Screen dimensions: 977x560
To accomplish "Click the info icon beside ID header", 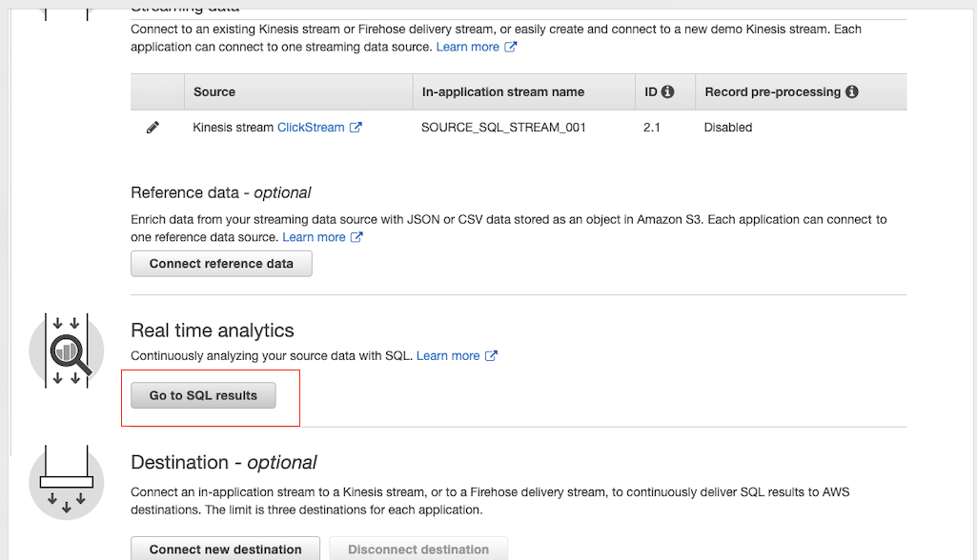I will pyautogui.click(x=667, y=92).
